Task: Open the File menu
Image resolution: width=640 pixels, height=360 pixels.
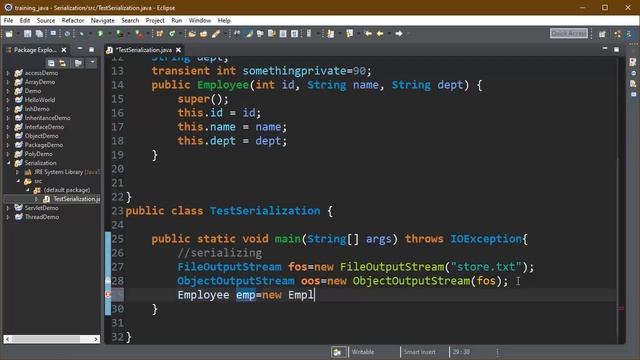Action: click(9, 20)
